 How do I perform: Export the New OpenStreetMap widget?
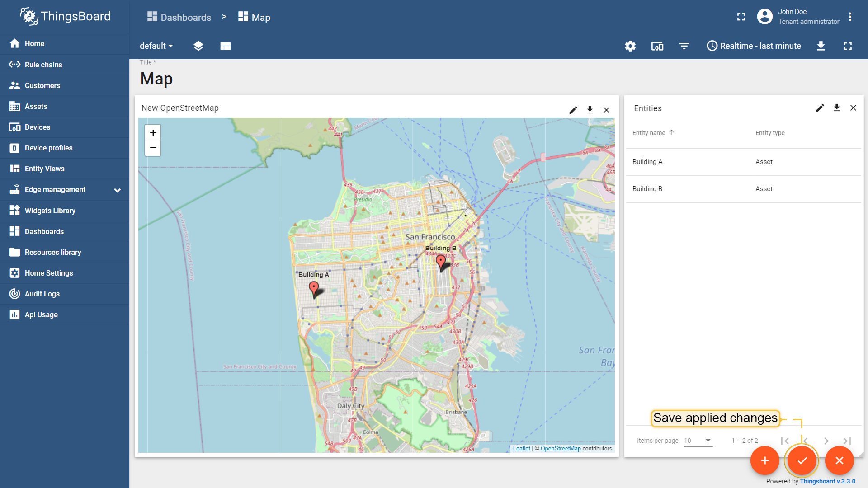(590, 110)
